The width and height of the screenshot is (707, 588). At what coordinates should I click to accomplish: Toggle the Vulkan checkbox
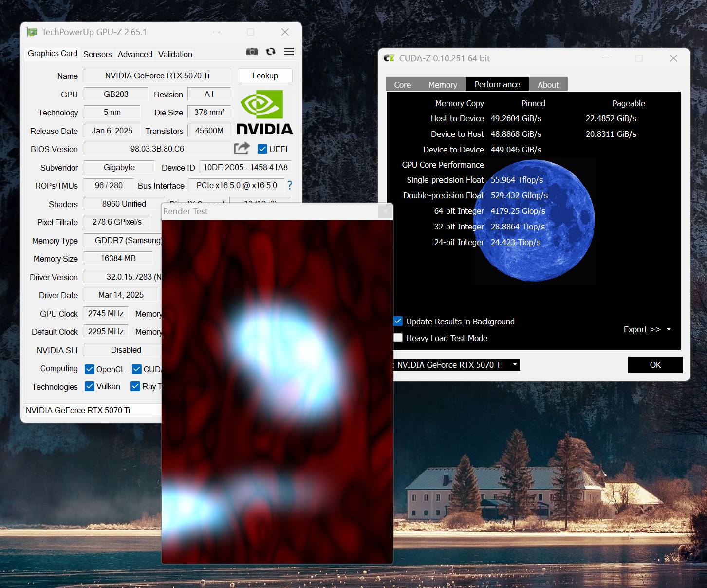click(x=90, y=386)
